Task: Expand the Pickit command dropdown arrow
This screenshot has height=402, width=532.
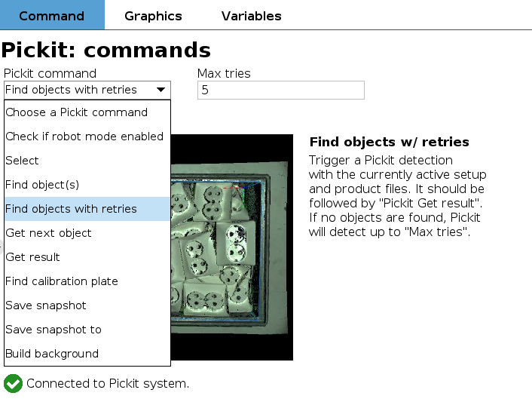Action: [x=161, y=90]
